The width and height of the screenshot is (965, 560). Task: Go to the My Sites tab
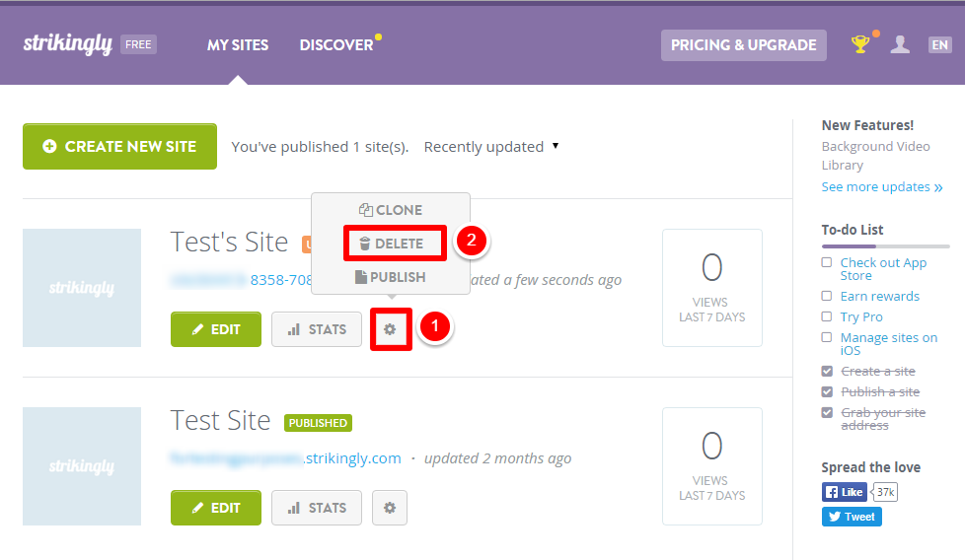[x=238, y=45]
